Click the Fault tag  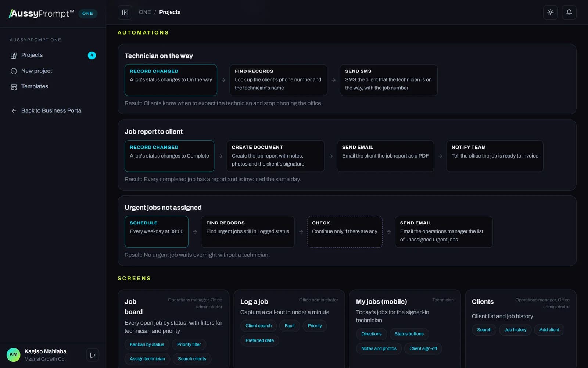coord(290,326)
